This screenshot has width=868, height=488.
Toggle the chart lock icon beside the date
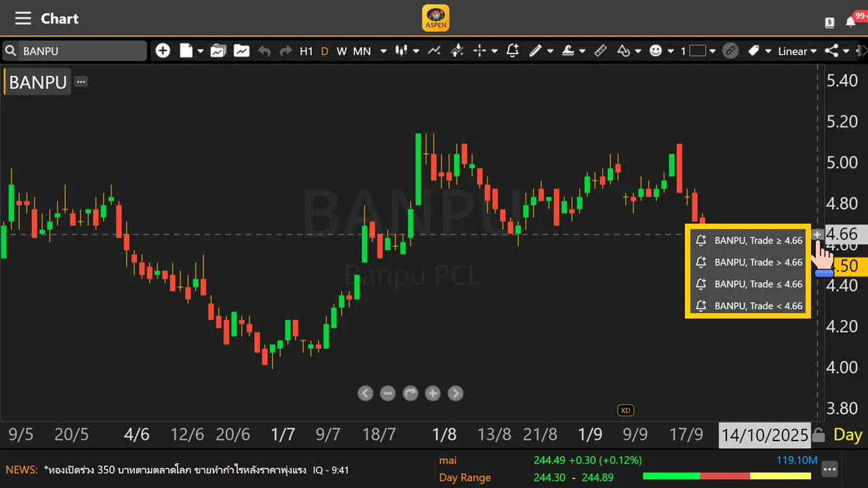pos(818,435)
